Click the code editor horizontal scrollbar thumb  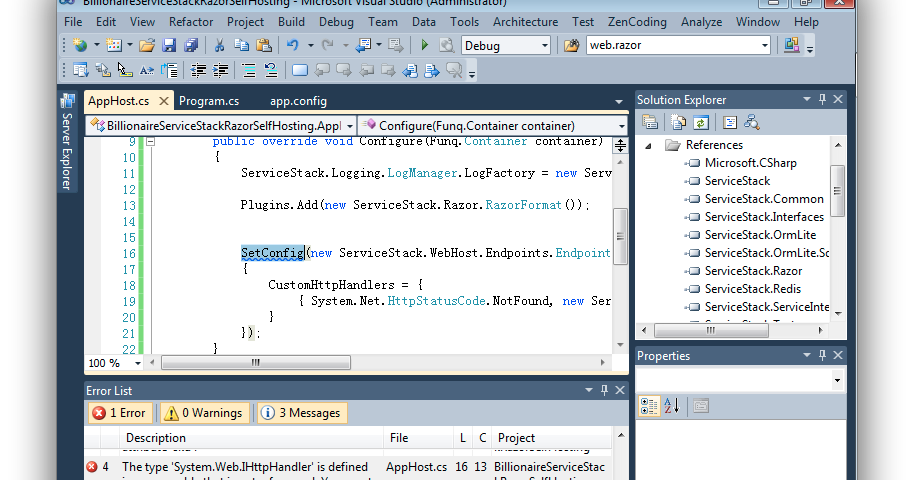(x=256, y=363)
